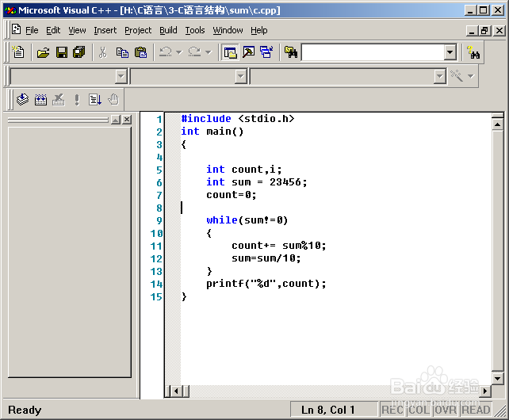Open the Edit menu

[53, 30]
